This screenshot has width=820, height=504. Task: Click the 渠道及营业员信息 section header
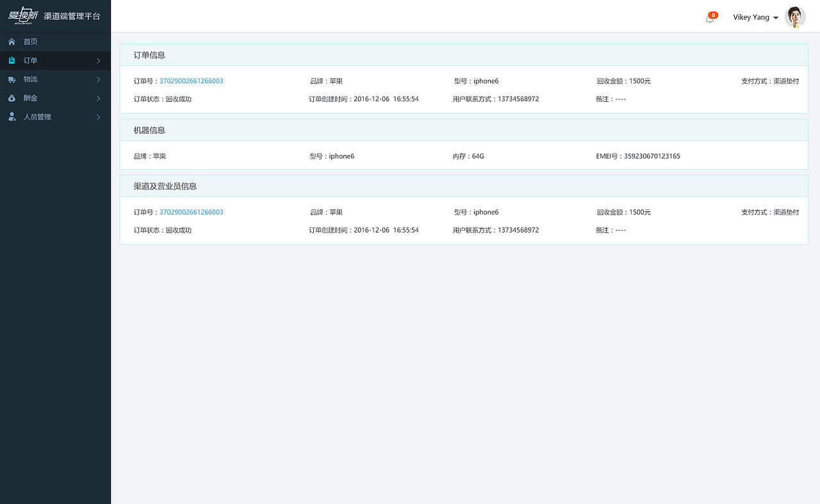pyautogui.click(x=464, y=186)
